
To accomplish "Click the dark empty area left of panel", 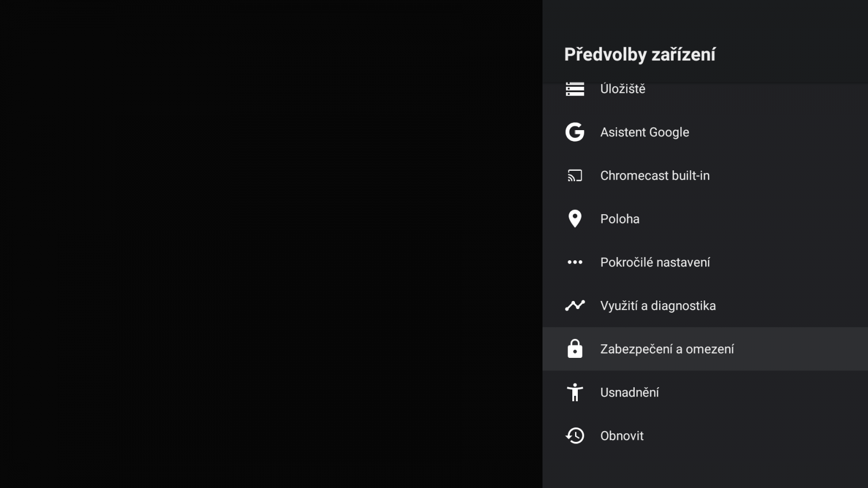I will pyautogui.click(x=271, y=244).
